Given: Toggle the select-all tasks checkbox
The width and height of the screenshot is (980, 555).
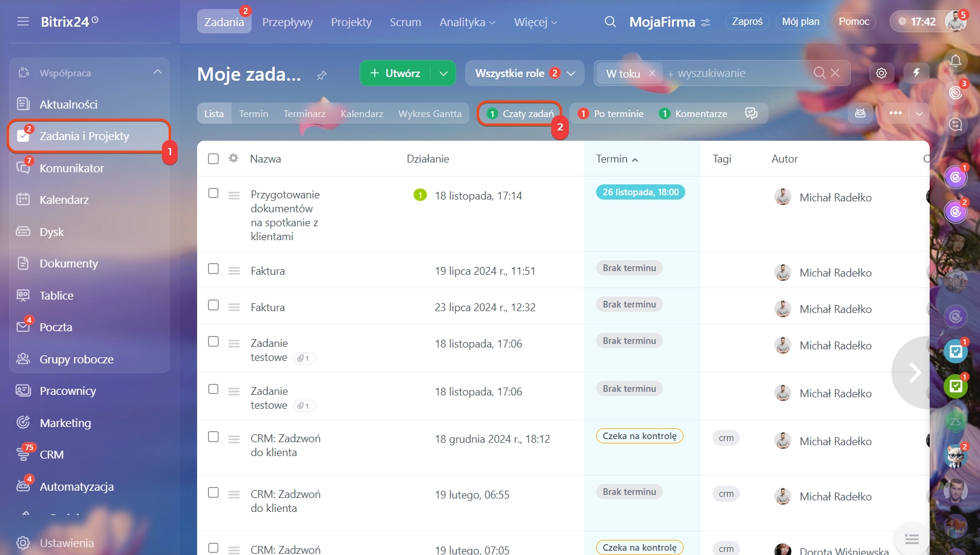Looking at the screenshot, I should 213,159.
